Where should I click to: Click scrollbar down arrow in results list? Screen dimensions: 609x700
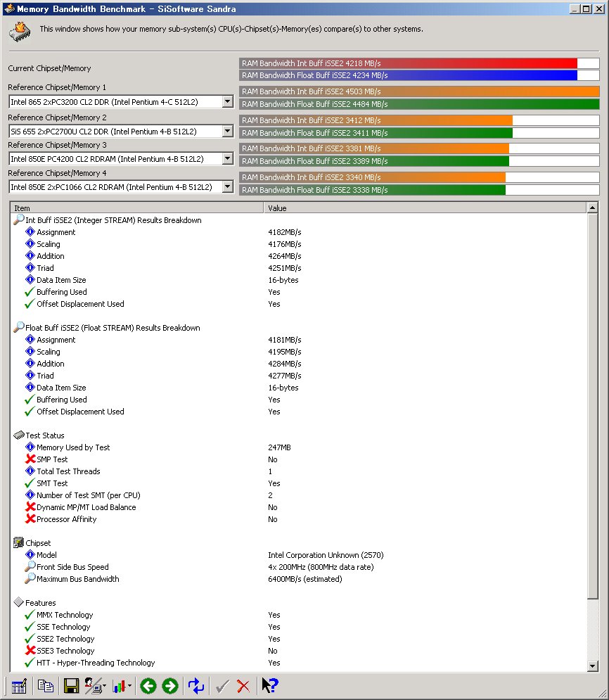click(x=593, y=666)
